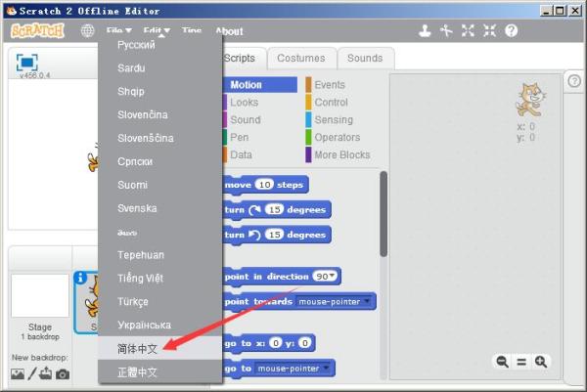Choose 正體中文 language
Image resolution: width=587 pixels, height=392 pixels.
tap(160, 371)
